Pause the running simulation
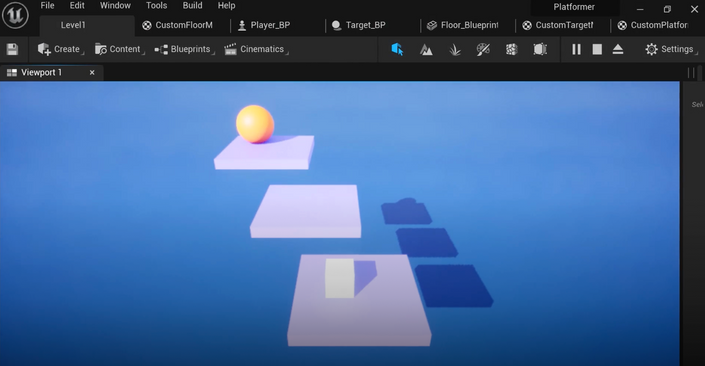Viewport: 705px width, 366px height. point(576,49)
